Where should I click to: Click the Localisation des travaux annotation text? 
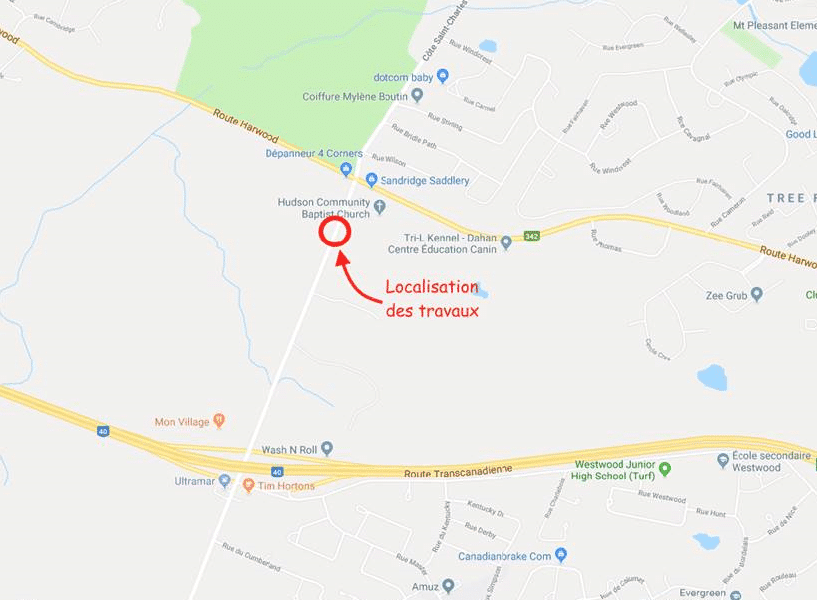tap(432, 298)
